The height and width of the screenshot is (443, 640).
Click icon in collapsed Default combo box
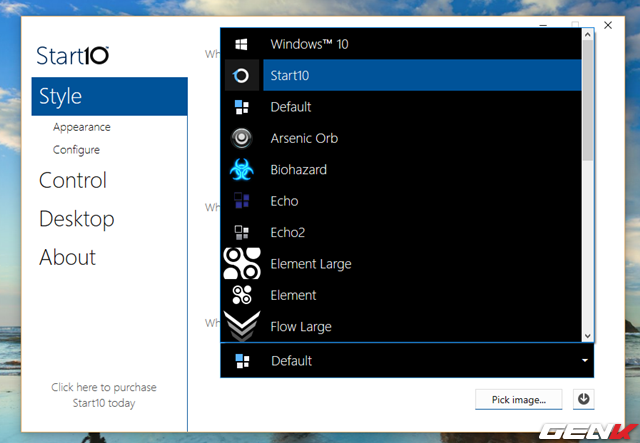point(242,361)
